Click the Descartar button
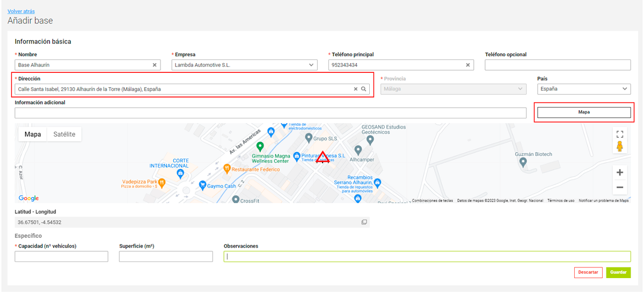The width and height of the screenshot is (644, 292). coord(588,272)
